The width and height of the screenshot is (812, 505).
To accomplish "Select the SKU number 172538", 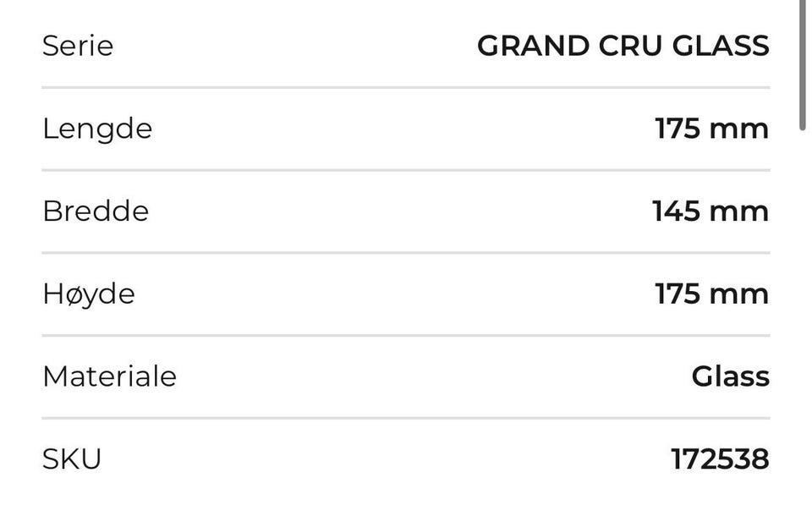I will (720, 458).
